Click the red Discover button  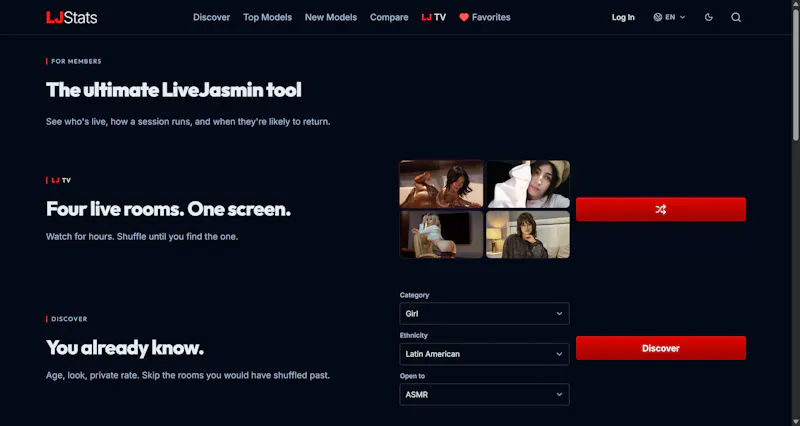(661, 348)
